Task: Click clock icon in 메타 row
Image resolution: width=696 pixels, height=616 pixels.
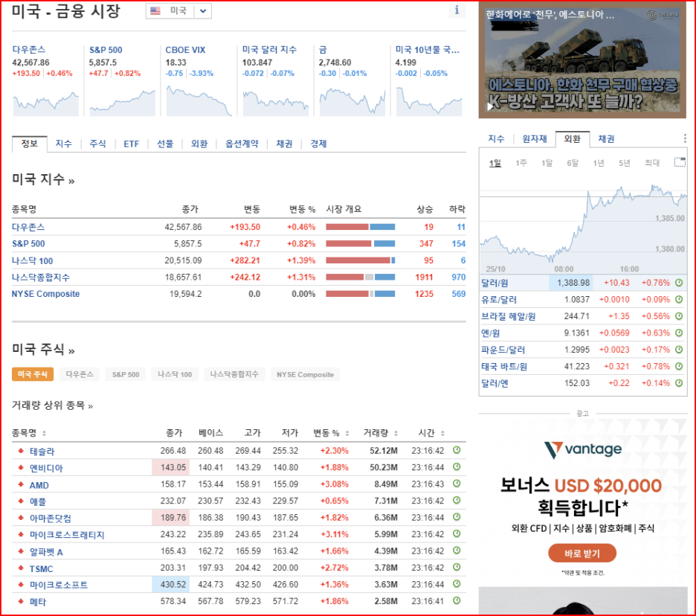Action: 457,600
